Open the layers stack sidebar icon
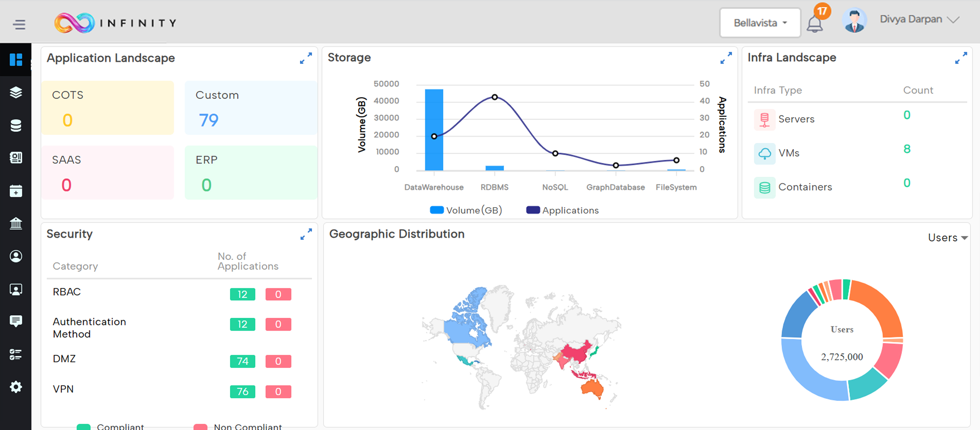980x430 pixels. [15, 92]
